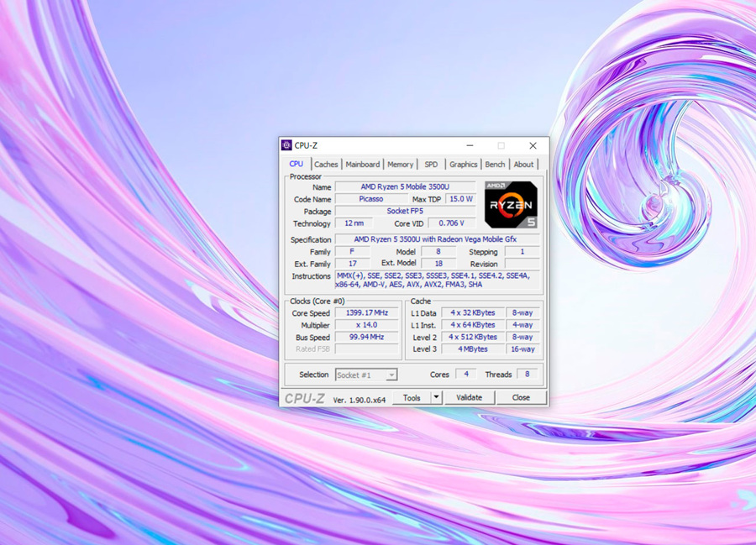Click the Cores count value 4

click(x=465, y=374)
